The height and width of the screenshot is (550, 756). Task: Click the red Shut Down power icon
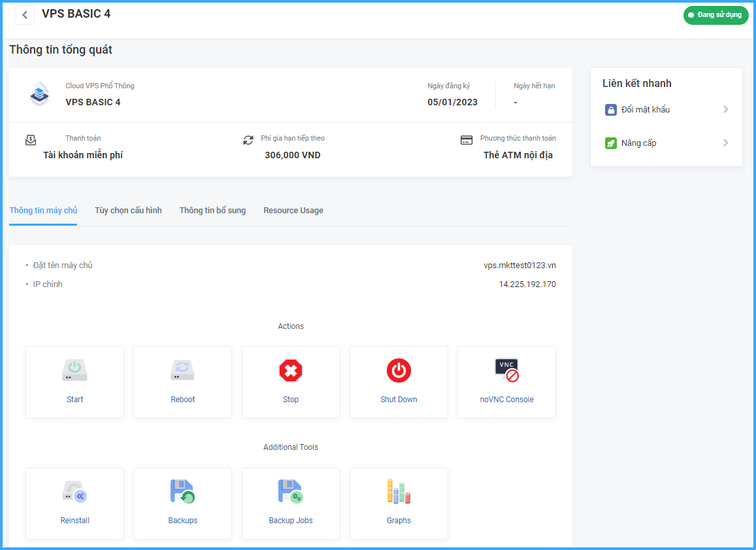[399, 371]
